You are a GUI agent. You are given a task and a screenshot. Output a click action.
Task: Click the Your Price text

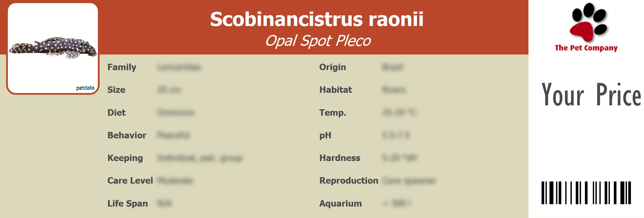[x=591, y=95]
